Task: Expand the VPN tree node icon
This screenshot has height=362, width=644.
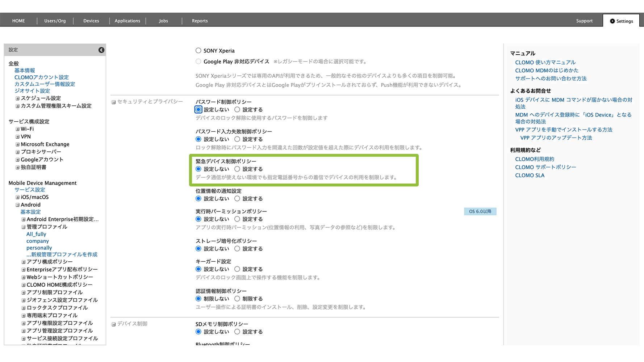Action: click(17, 137)
